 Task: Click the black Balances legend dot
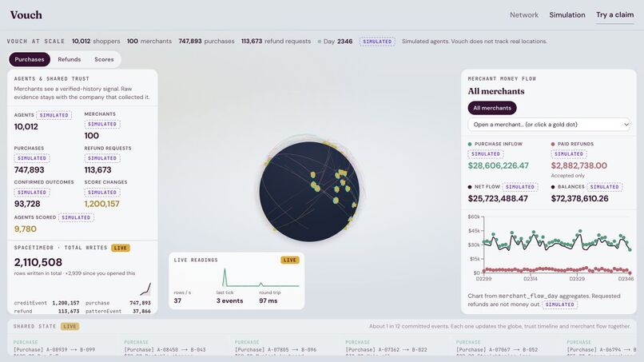pyautogui.click(x=553, y=187)
